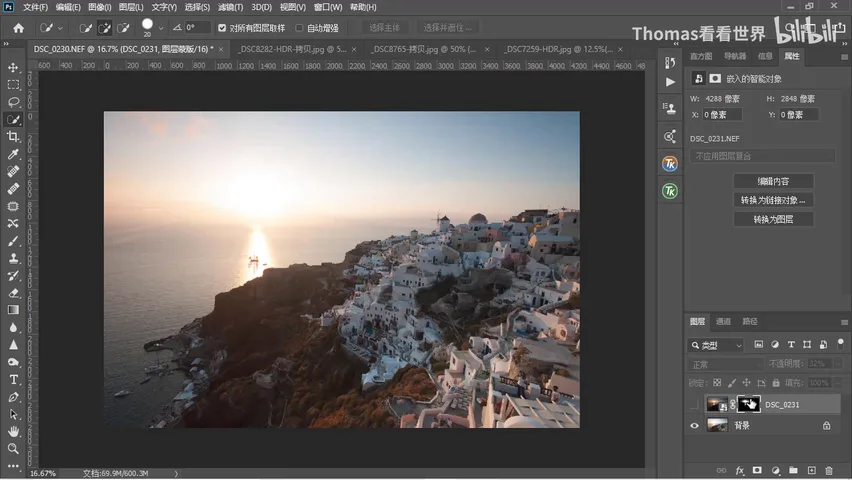
Task: Open the layer comp dropdown in Properties
Action: point(762,156)
